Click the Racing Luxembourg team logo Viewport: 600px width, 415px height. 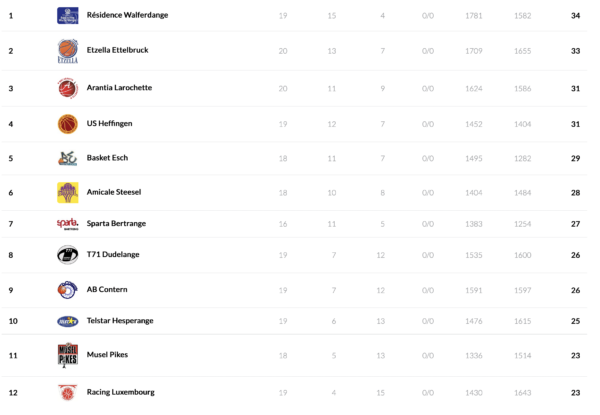pos(67,392)
